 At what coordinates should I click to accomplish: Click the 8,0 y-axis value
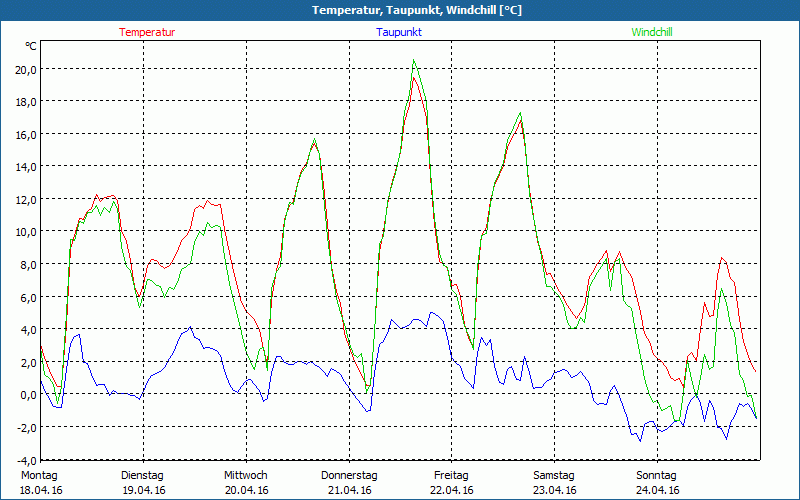tap(29, 265)
